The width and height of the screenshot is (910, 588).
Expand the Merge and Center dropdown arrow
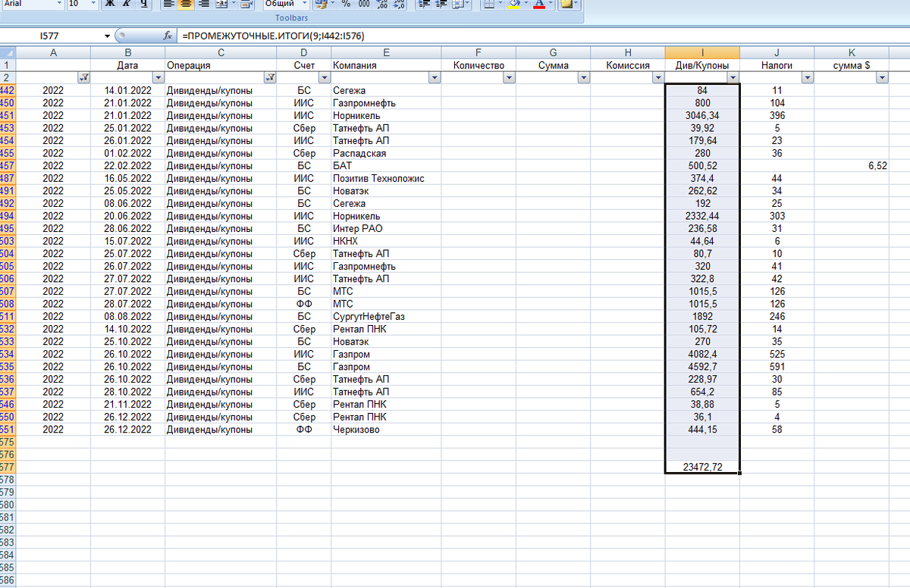pyautogui.click(x=234, y=4)
